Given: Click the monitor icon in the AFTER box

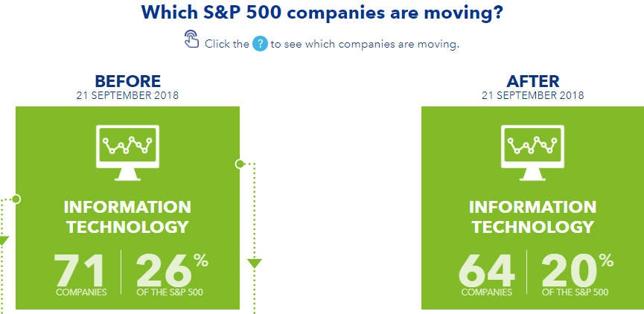Looking at the screenshot, I should (533, 153).
